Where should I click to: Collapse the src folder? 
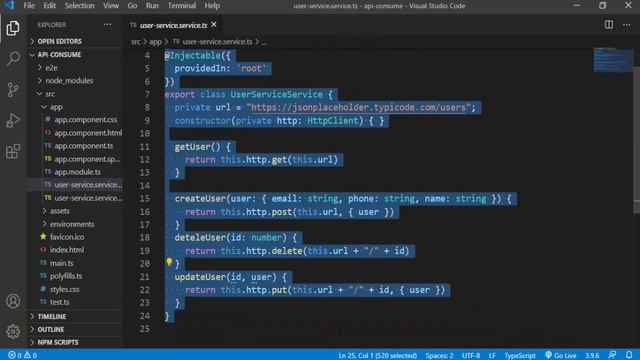[76, 94]
